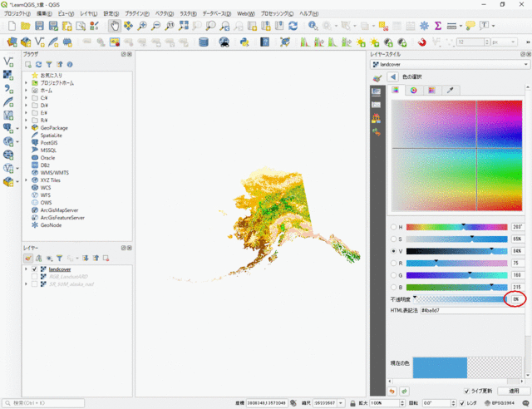Image resolution: width=532 pixels, height=409 pixels.
Task: Expand the landcover layer tree
Action: tap(26, 269)
